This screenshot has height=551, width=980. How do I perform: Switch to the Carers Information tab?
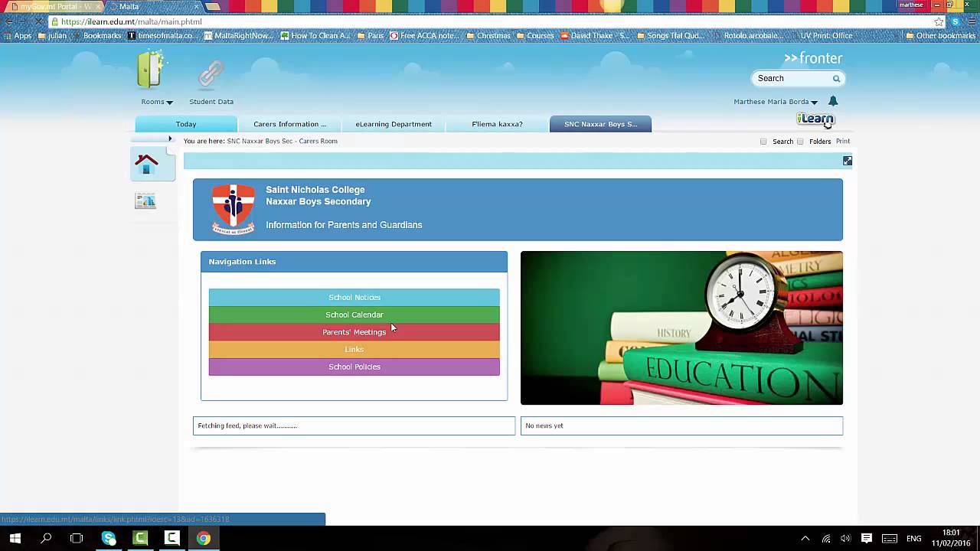click(x=289, y=124)
